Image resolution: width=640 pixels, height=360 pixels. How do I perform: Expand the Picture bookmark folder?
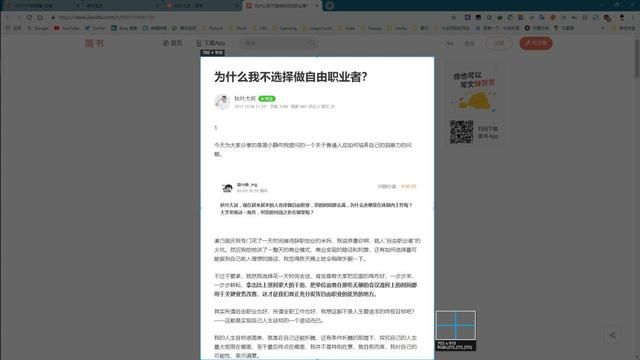[213, 28]
